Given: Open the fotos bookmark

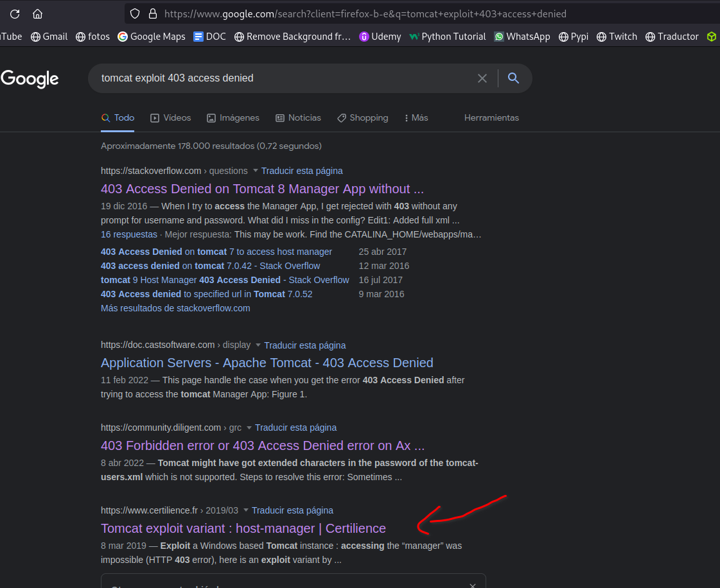Looking at the screenshot, I should [x=92, y=37].
